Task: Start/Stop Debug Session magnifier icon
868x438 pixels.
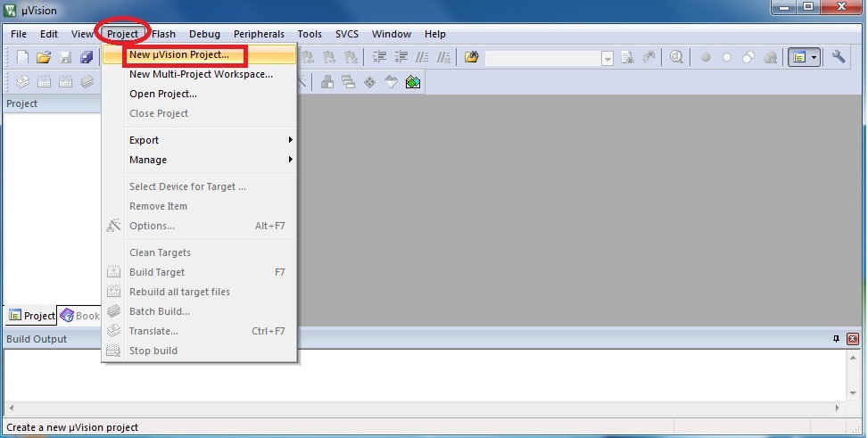Action: pyautogui.click(x=676, y=57)
